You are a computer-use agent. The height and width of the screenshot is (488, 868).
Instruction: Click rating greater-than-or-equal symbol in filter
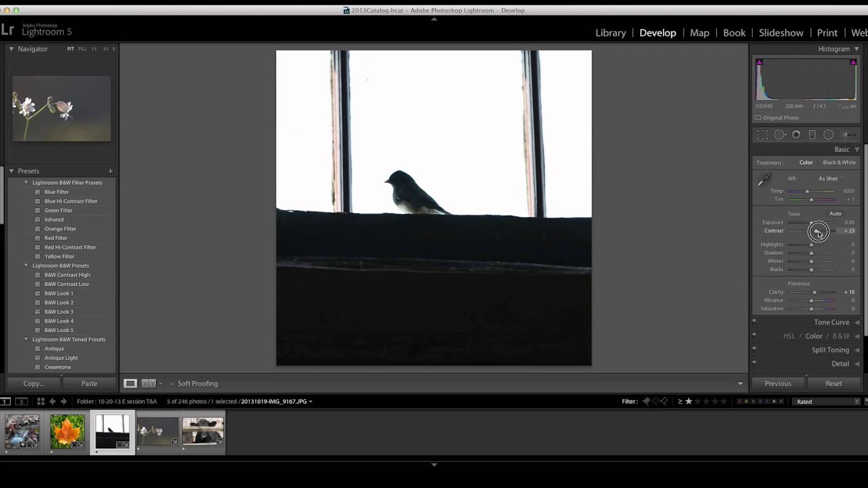coord(680,401)
